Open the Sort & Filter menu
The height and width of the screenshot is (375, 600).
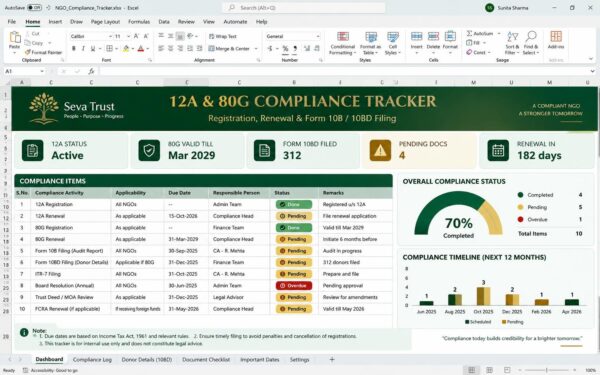click(x=512, y=43)
